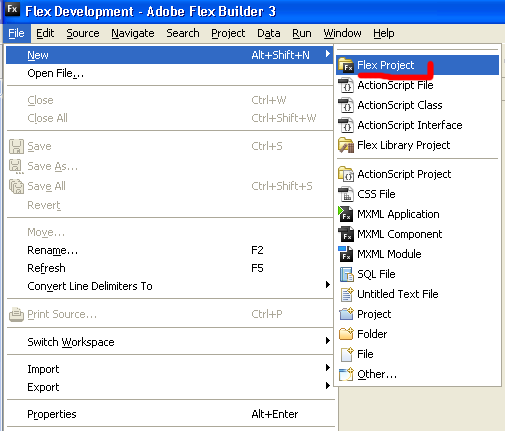The height and width of the screenshot is (431, 505).
Task: Choose Open File... from File menu
Action: pos(169,73)
